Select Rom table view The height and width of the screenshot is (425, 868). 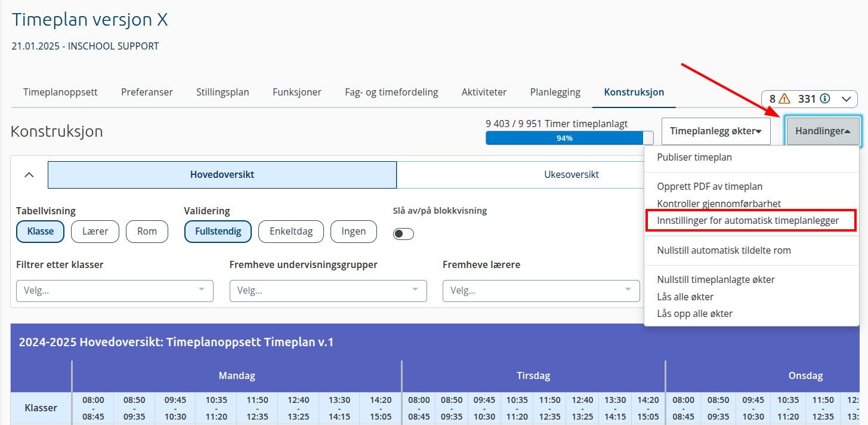pyautogui.click(x=147, y=232)
